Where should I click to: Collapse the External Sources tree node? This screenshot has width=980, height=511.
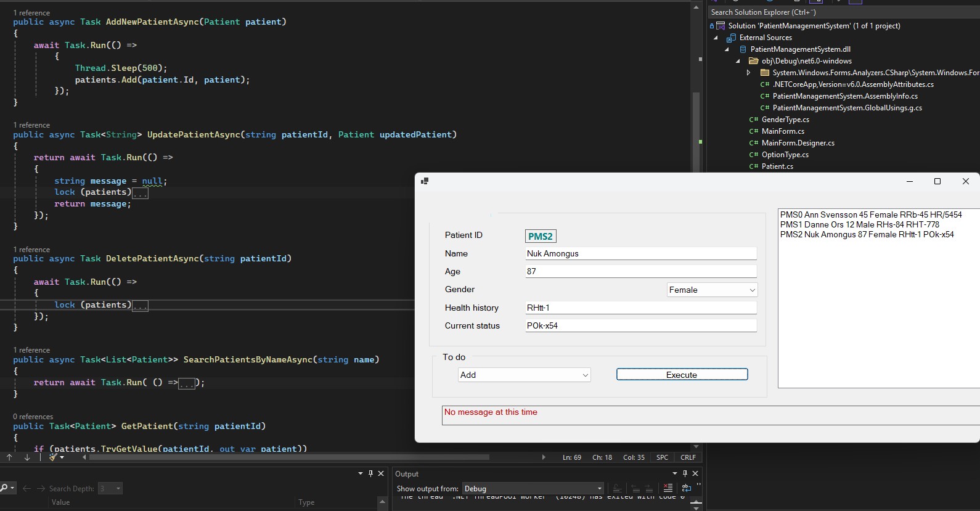tap(716, 38)
